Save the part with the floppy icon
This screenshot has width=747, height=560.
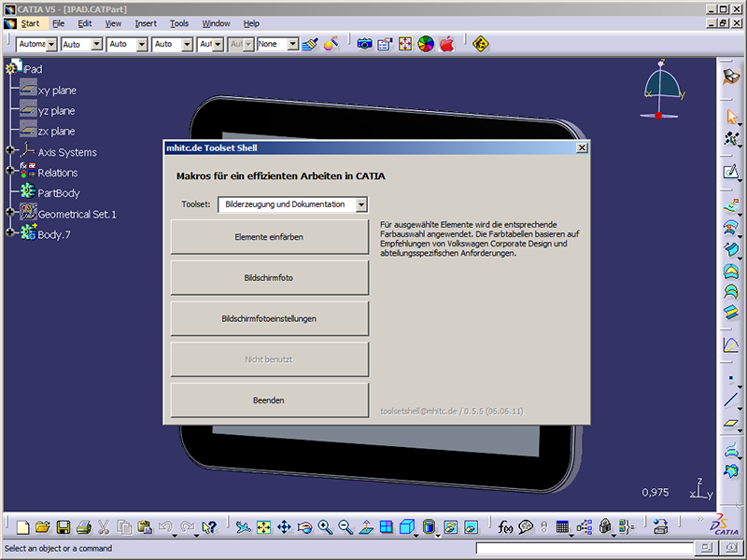click(x=63, y=526)
